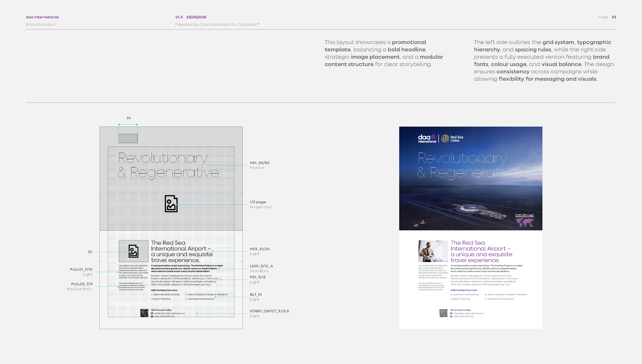Image resolution: width=642 pixels, height=364 pixels.
Task: Click '& Regenerative.' headline in the wireframe
Action: (169, 173)
